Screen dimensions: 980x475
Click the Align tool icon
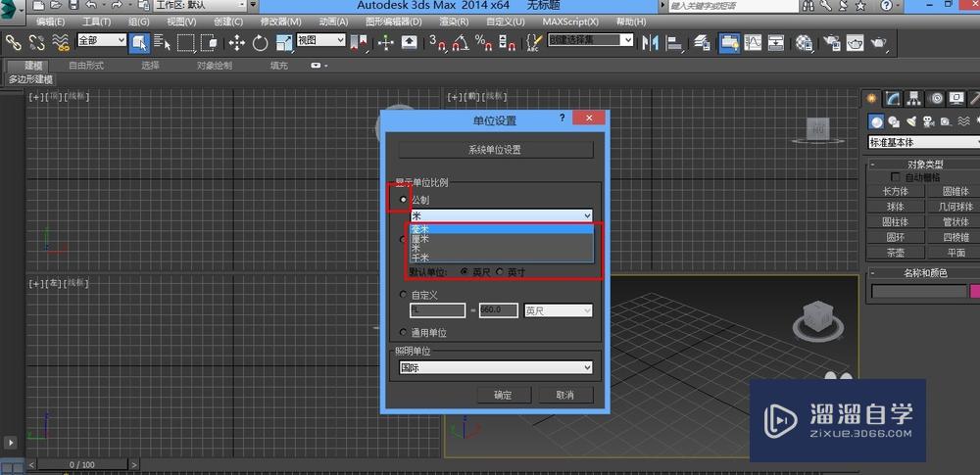pyautogui.click(x=674, y=42)
